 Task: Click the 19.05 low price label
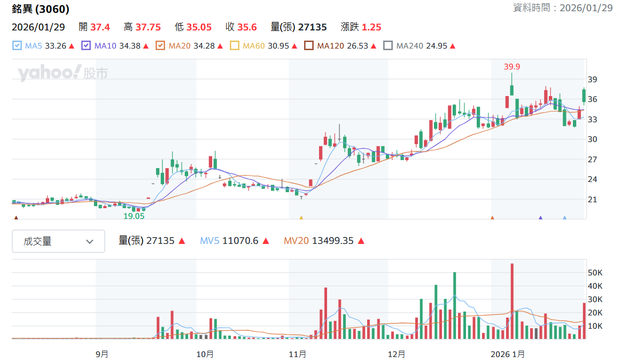coord(134,216)
